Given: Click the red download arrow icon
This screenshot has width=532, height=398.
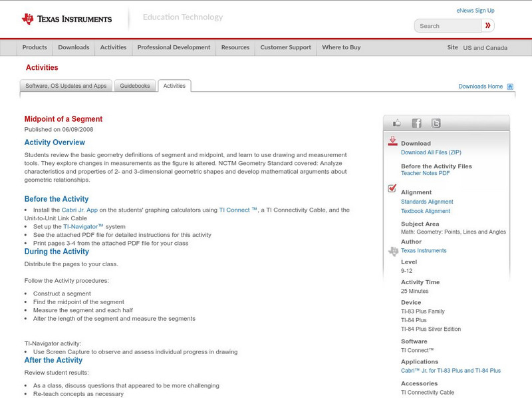Looking at the screenshot, I should 392,141.
